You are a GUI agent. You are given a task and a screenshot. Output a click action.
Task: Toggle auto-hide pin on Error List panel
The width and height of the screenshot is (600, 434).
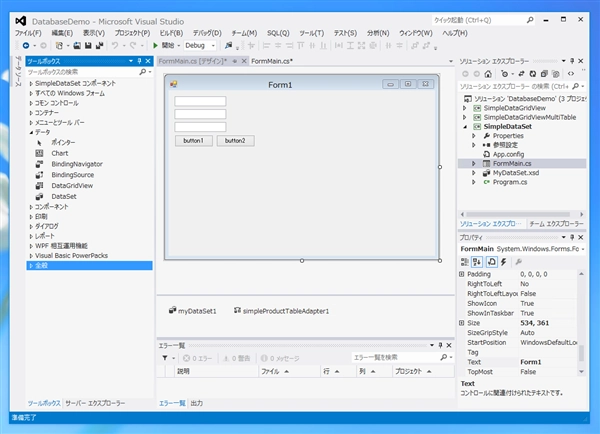click(440, 345)
